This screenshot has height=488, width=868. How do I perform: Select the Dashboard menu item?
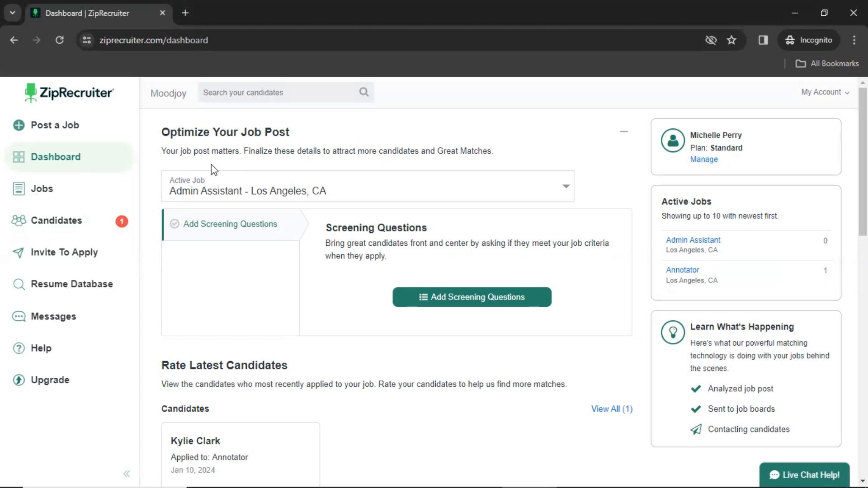click(x=56, y=156)
